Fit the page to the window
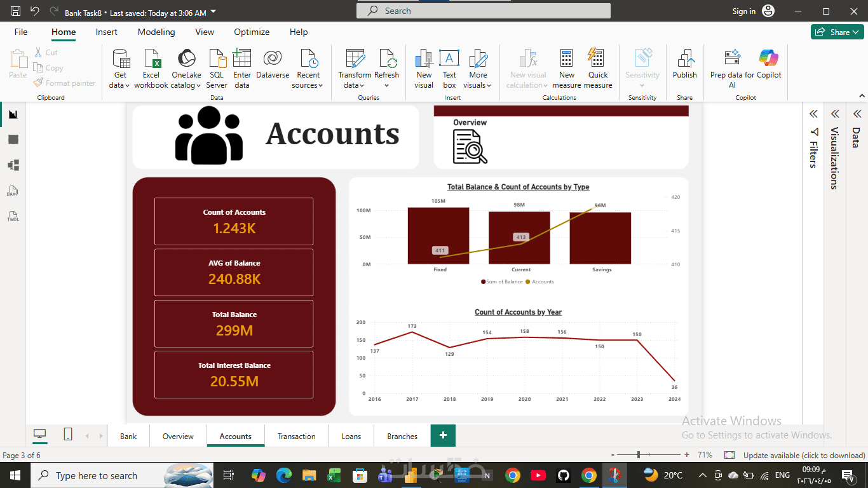 coord(729,455)
